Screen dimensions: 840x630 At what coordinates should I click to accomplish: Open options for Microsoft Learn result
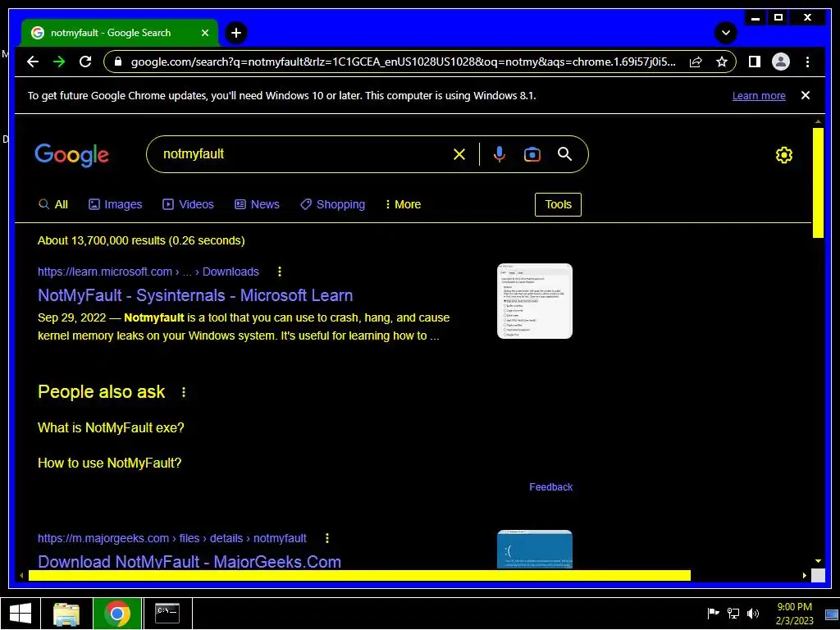(x=279, y=272)
